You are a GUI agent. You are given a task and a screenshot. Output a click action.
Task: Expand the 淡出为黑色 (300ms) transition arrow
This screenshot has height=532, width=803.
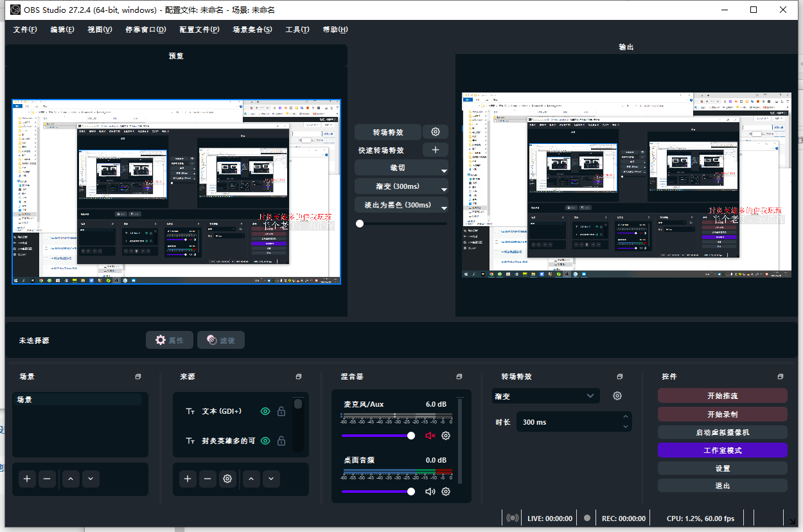tap(443, 209)
